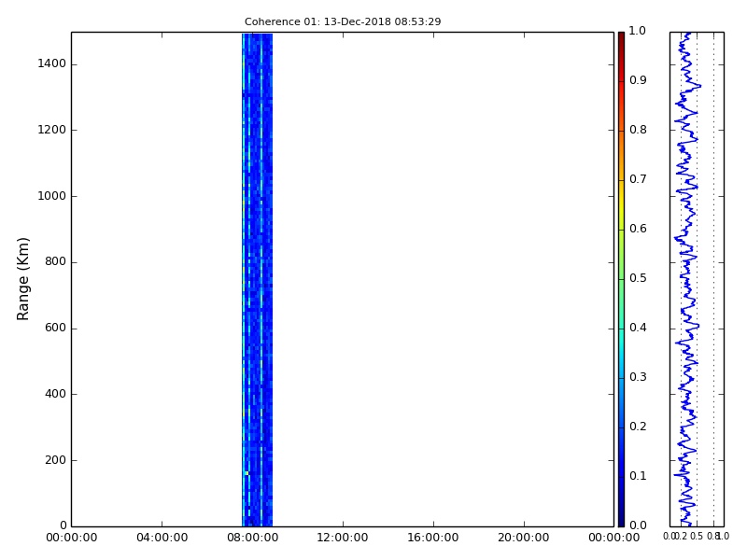Click the first 00:00:00 label at axis origin
This screenshot has width=747, height=560.
point(72,538)
